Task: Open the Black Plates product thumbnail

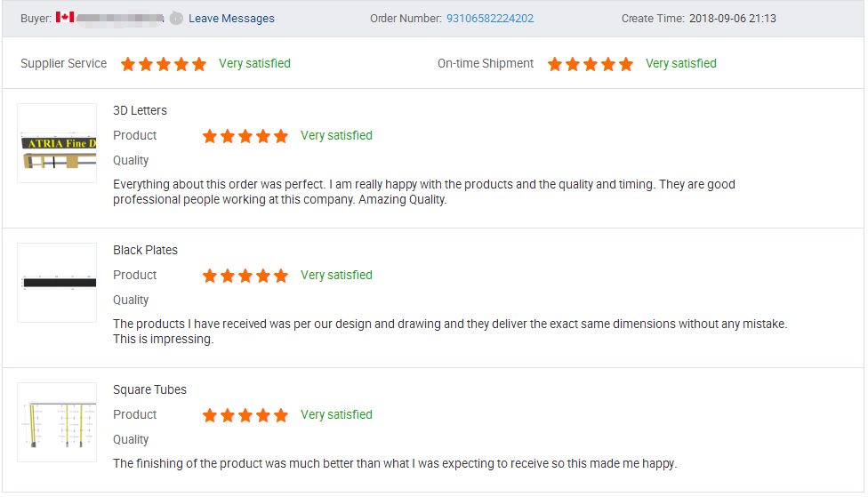Action: tap(57, 282)
